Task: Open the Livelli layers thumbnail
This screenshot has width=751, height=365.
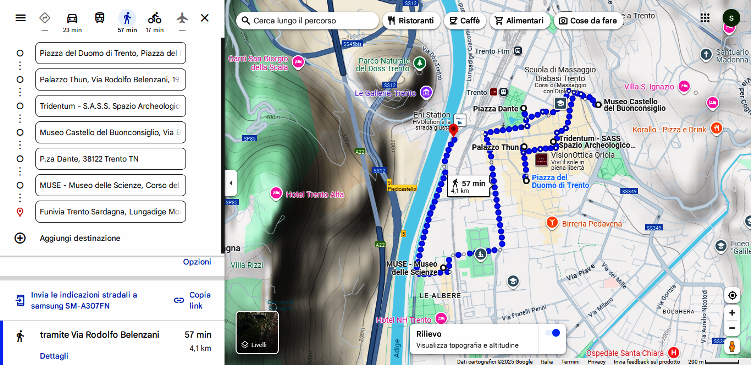Action: (x=257, y=332)
